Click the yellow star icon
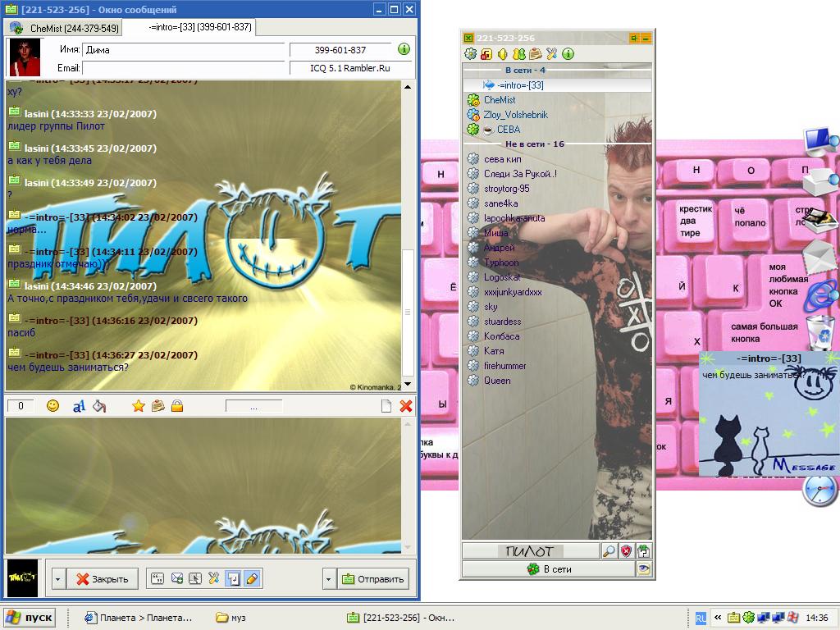This screenshot has width=840, height=630. tap(139, 406)
